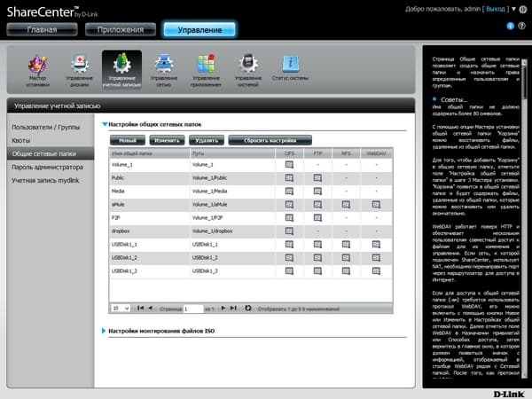Switch to Главная tab
The height and width of the screenshot is (399, 532).
tap(42, 29)
